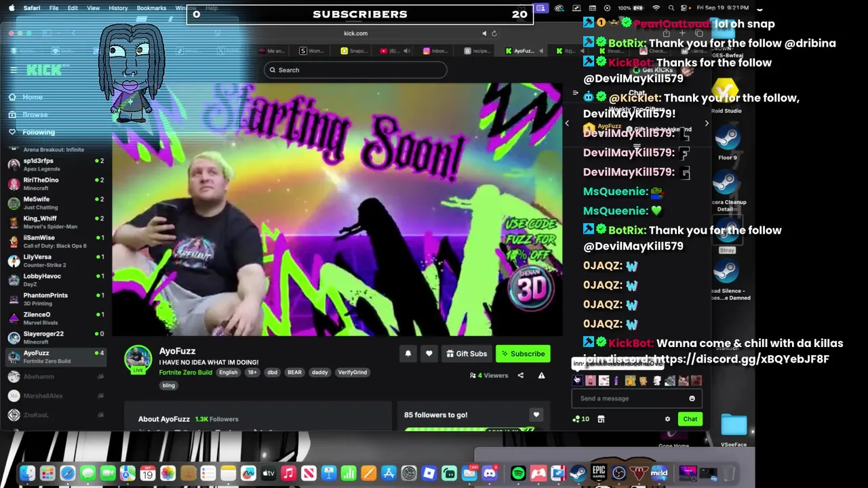This screenshot has width=868, height=488.
Task: Report the stream via the warning triangle icon
Action: pos(541,375)
